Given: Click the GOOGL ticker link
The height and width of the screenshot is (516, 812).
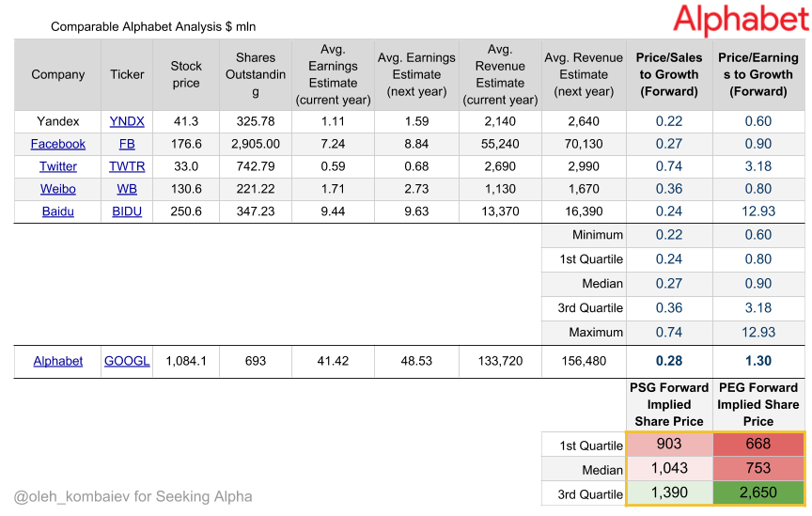Looking at the screenshot, I should pyautogui.click(x=127, y=361).
